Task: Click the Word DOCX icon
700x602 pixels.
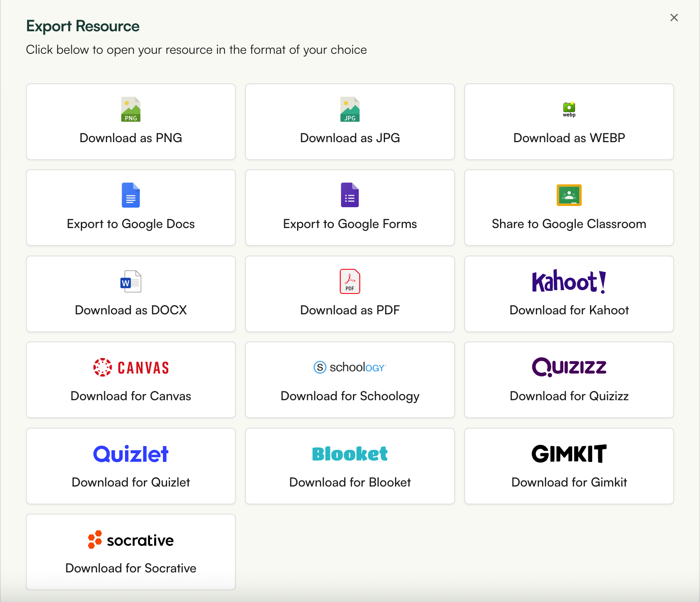Action: tap(131, 281)
